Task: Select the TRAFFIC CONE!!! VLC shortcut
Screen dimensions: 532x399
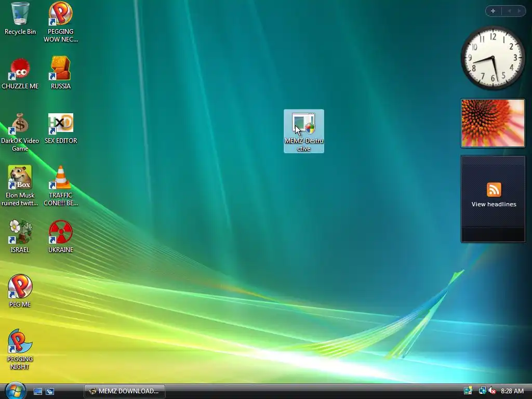Action: (61, 186)
